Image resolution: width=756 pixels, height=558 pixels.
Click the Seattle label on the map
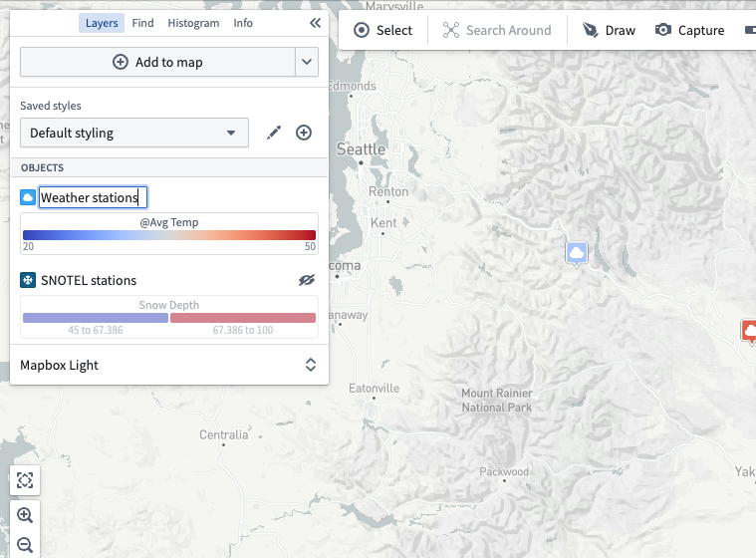tap(362, 149)
